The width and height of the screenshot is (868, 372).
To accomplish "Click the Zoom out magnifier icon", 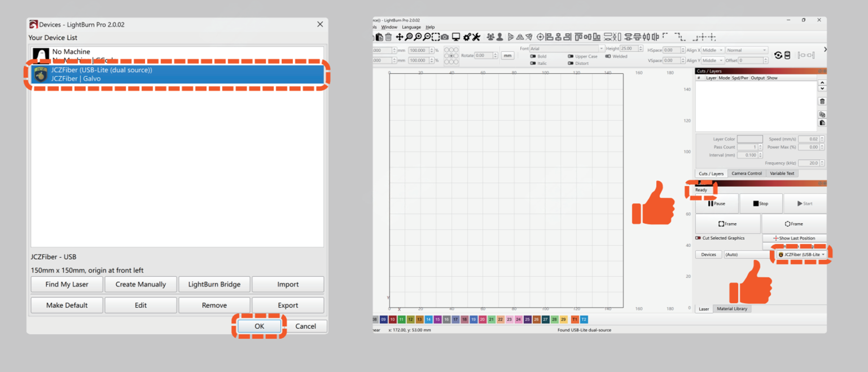I will [427, 37].
